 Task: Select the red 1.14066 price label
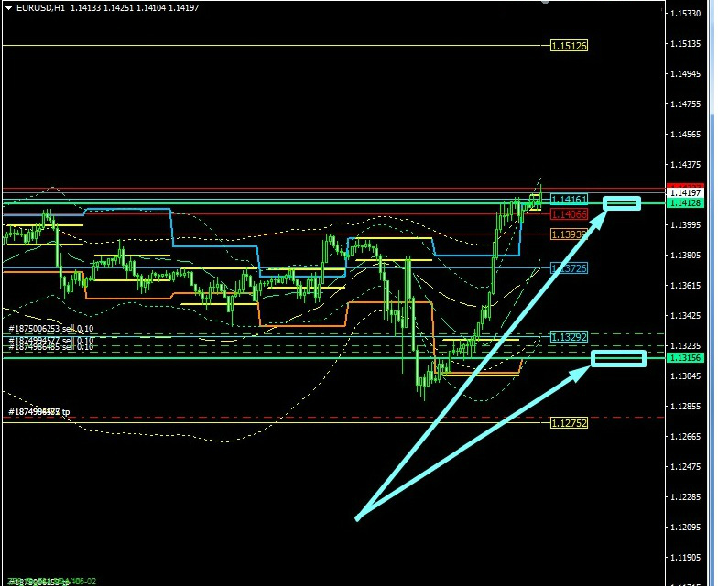tap(569, 214)
